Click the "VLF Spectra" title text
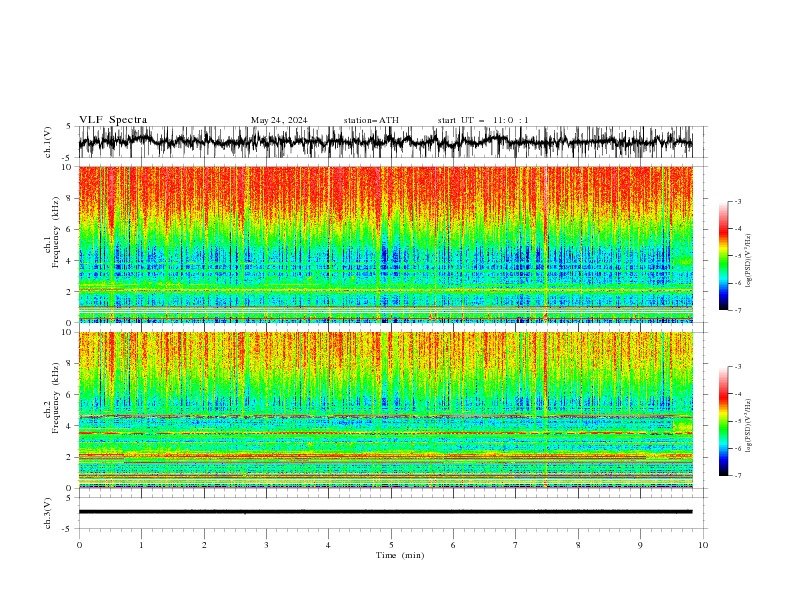 (x=113, y=120)
